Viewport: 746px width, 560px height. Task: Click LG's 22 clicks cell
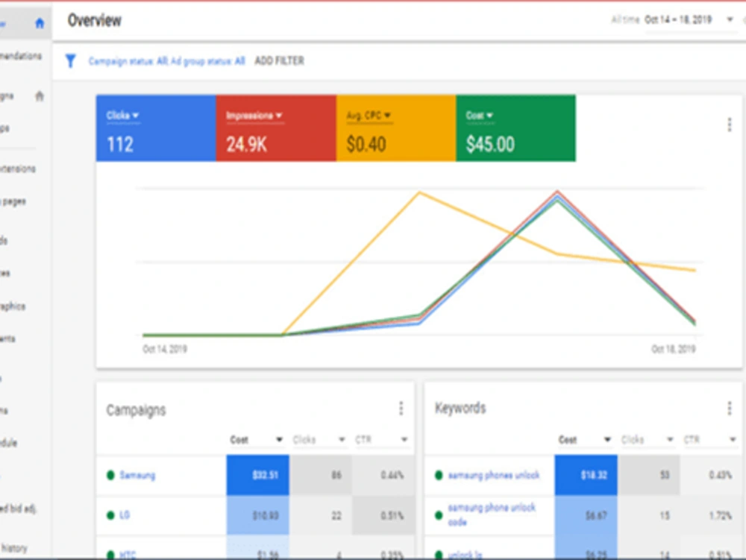click(321, 515)
